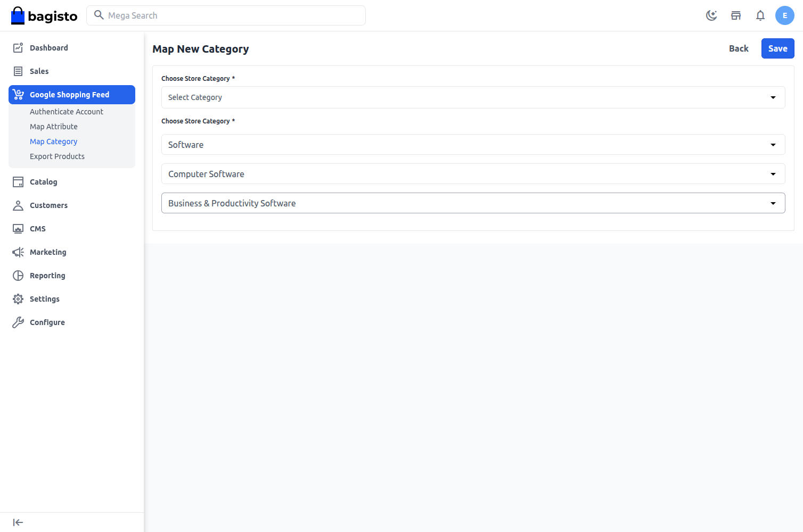Screen dimensions: 803x532
Task: Open Reporting using its chart icon
Action: click(x=18, y=275)
